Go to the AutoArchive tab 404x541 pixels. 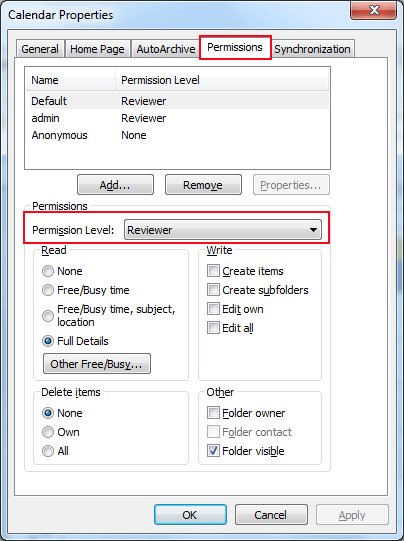pos(166,49)
